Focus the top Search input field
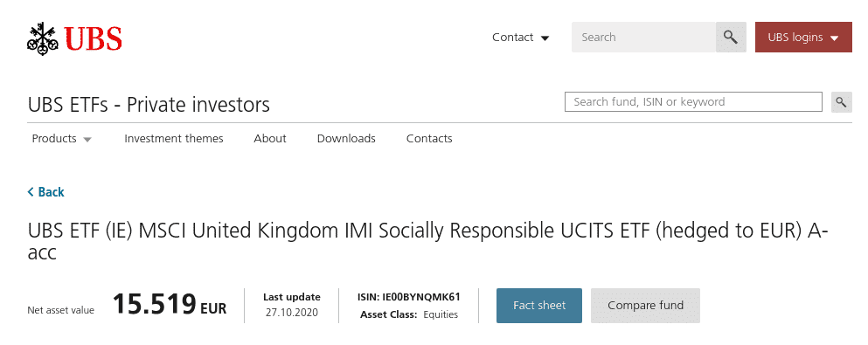The image size is (868, 345). pyautogui.click(x=643, y=37)
